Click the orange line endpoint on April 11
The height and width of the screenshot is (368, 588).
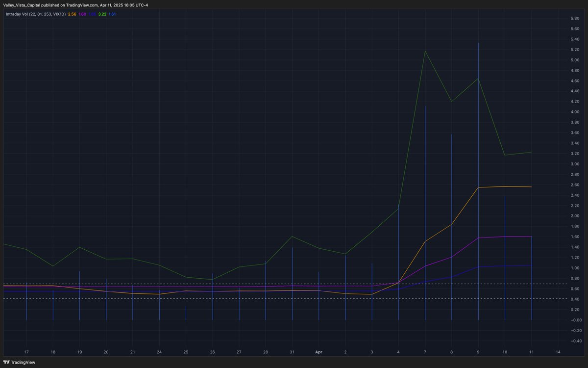531,186
